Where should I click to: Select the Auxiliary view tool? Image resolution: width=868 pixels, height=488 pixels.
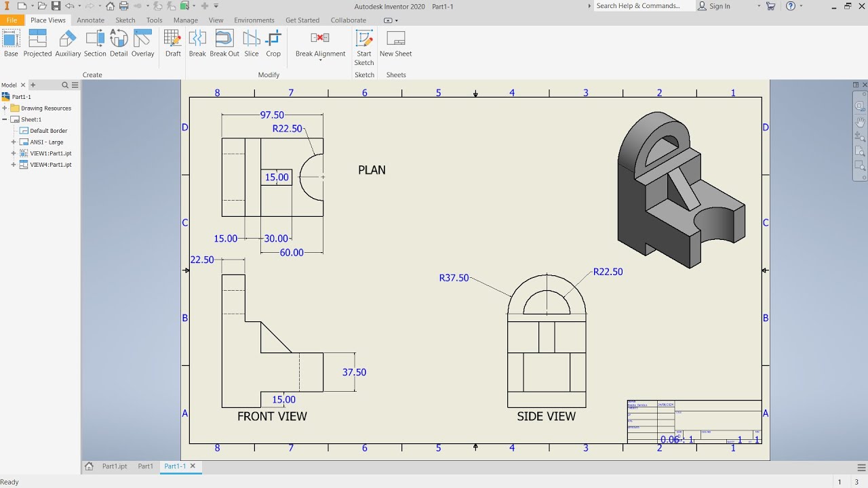tap(68, 43)
